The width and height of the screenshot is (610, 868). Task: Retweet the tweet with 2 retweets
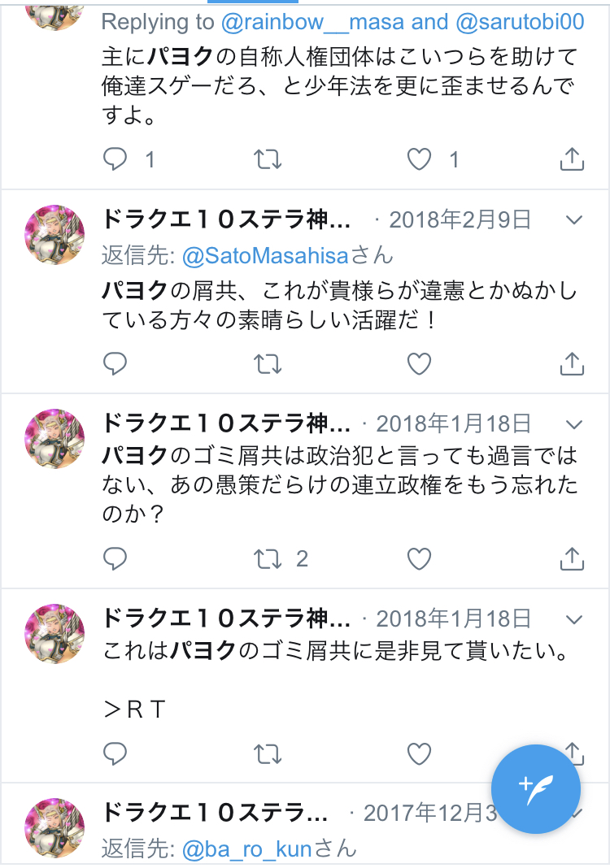coord(268,559)
